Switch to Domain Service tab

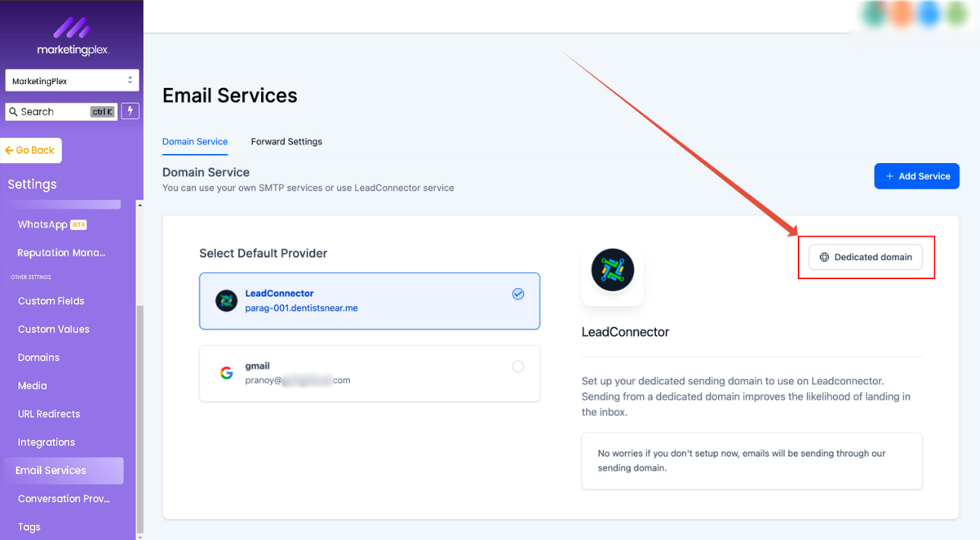195,142
